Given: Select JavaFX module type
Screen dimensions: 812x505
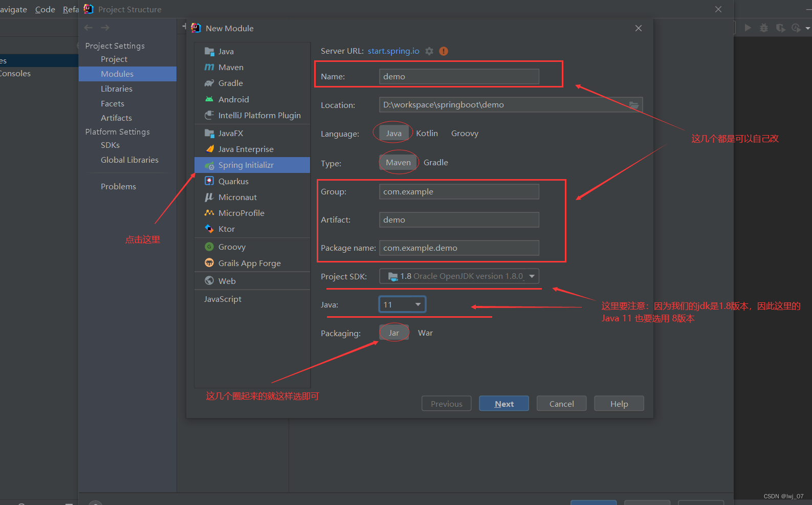Looking at the screenshot, I should click(252, 133).
